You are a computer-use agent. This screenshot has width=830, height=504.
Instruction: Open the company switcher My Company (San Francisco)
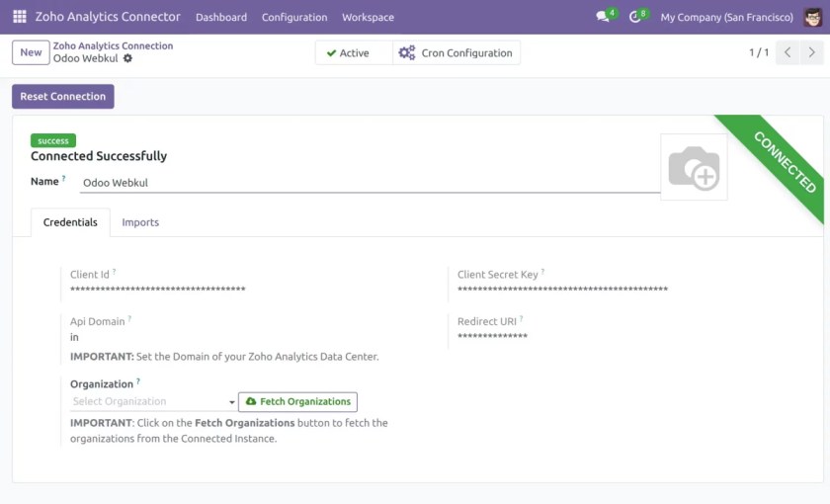[727, 17]
